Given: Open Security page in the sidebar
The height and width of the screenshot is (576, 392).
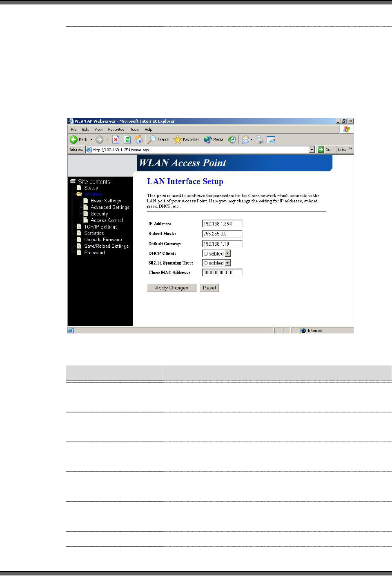Looking at the screenshot, I should (99, 214).
